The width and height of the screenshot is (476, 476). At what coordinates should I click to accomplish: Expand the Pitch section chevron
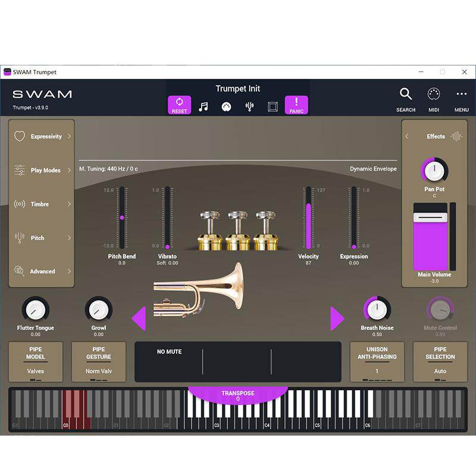[x=69, y=237]
